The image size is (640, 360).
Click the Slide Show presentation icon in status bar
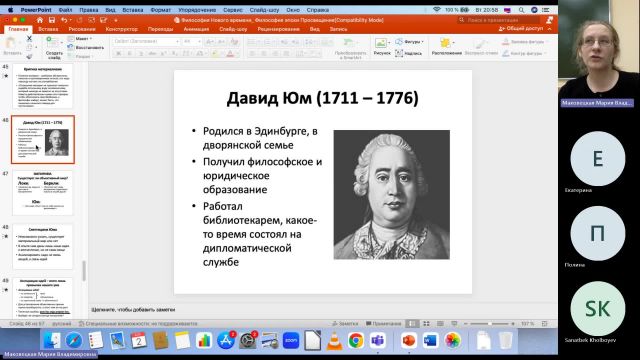pyautogui.click(x=454, y=323)
